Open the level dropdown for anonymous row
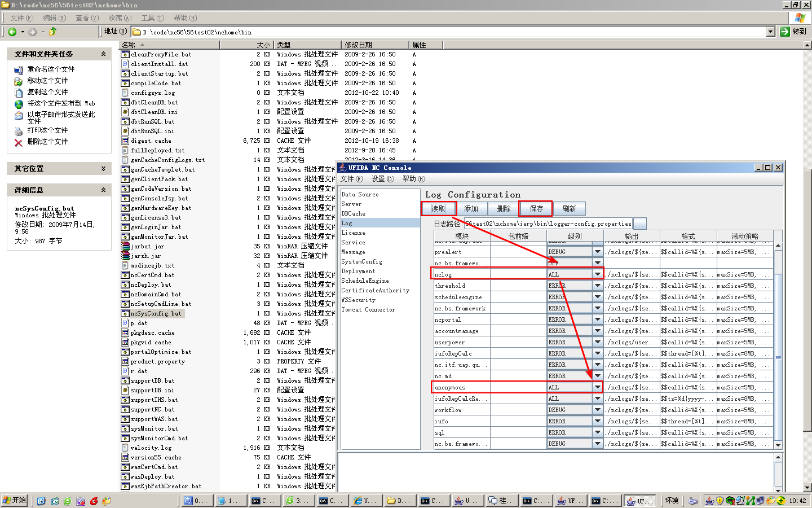 coord(597,387)
